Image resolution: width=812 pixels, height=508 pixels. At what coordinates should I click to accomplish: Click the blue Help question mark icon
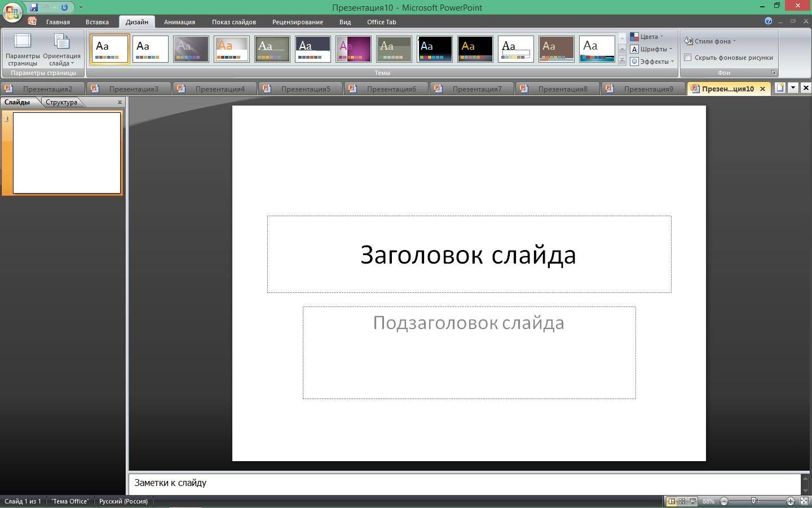(768, 21)
